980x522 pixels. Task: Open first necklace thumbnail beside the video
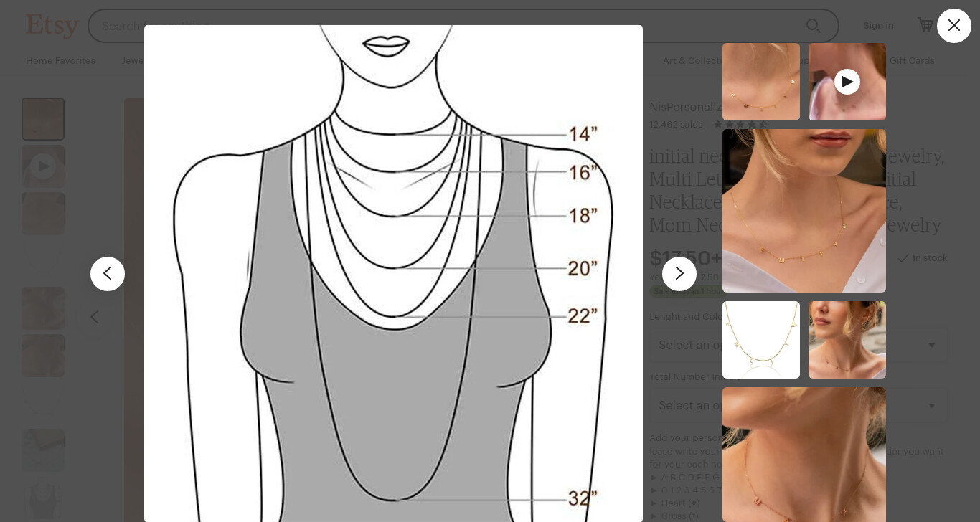761,82
